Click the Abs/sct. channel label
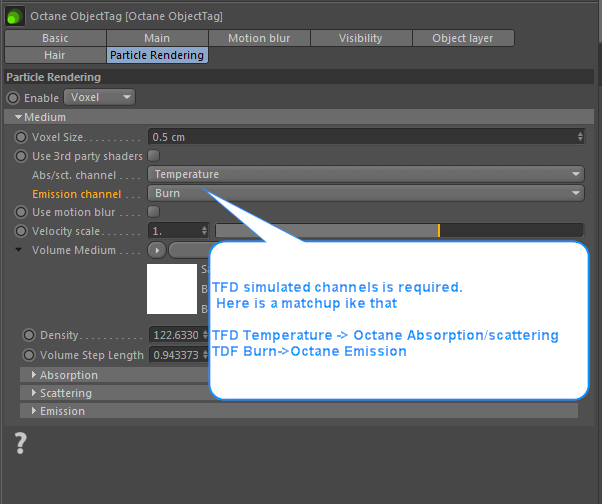The width and height of the screenshot is (602, 504). pos(74,175)
